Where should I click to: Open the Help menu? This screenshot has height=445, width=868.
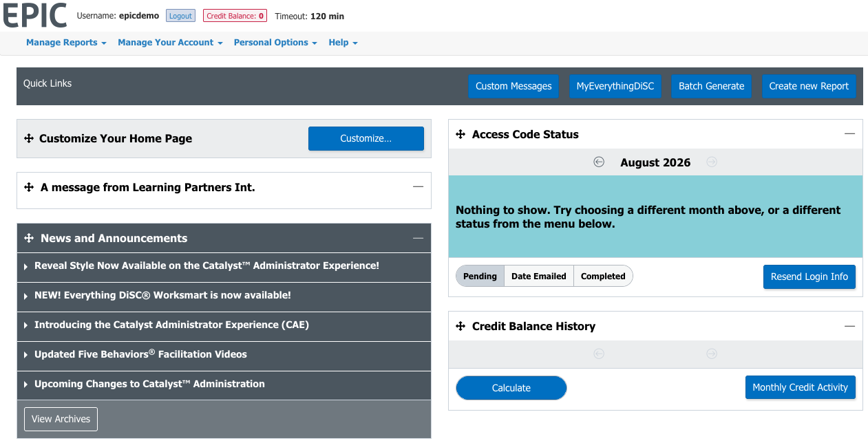tap(343, 43)
